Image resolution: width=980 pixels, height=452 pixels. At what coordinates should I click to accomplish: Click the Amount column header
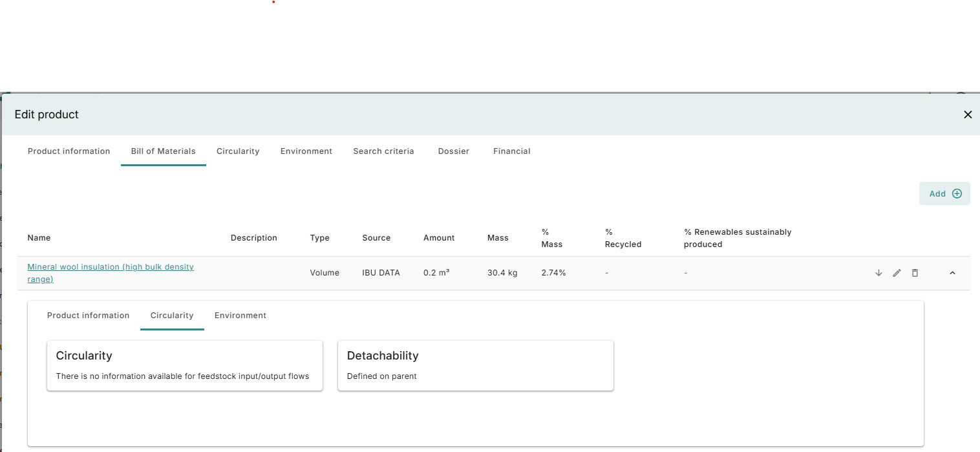pos(439,238)
